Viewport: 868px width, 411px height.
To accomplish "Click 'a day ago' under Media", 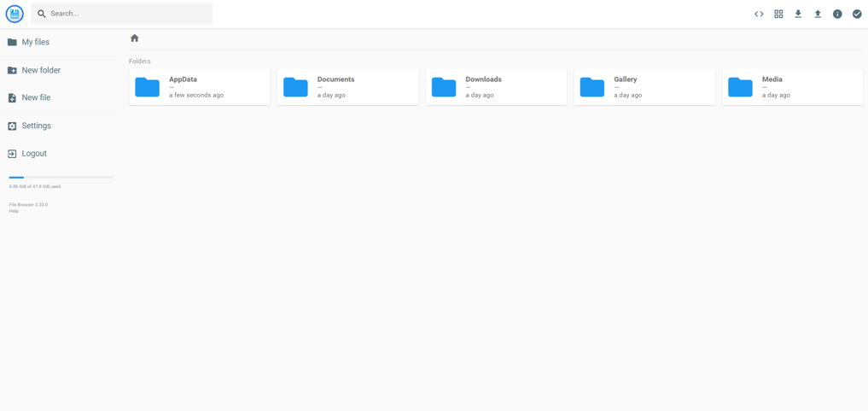I will click(x=776, y=95).
